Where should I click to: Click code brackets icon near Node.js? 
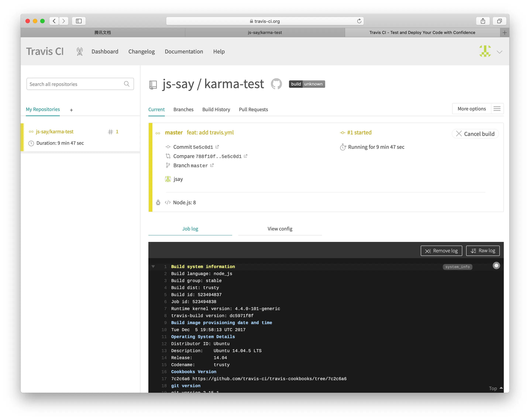(x=168, y=202)
